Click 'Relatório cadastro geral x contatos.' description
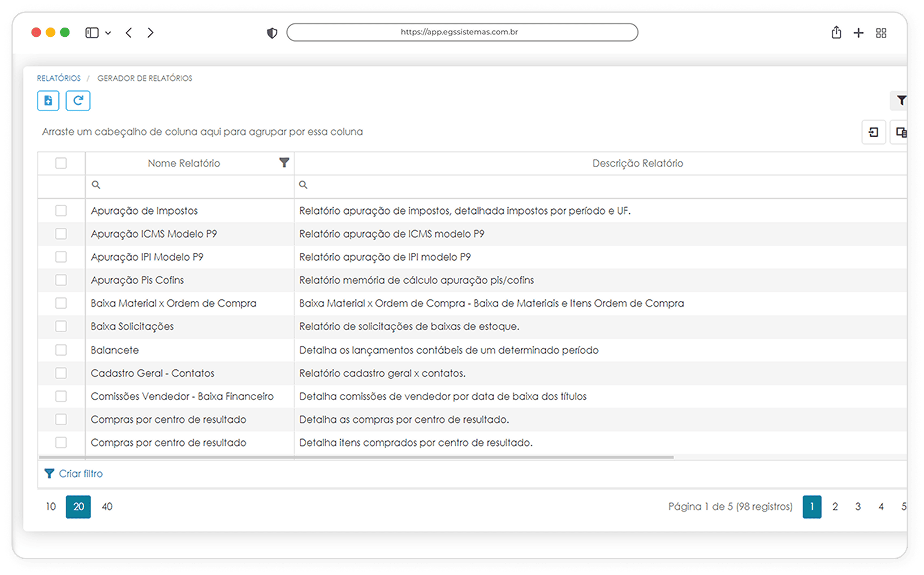The image size is (924, 575). pyautogui.click(x=382, y=373)
